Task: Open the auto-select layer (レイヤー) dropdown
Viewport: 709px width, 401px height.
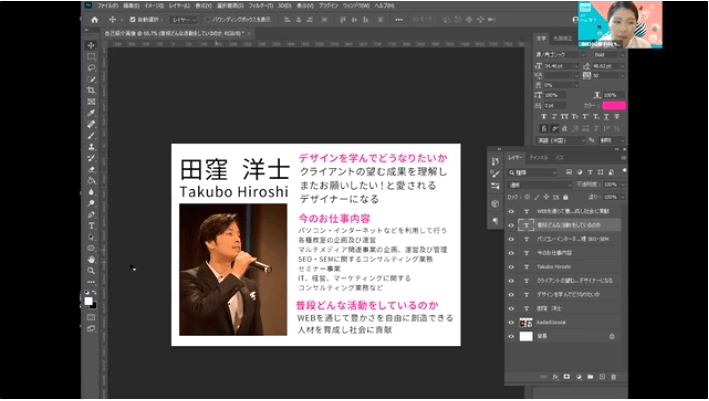Action: pos(183,19)
